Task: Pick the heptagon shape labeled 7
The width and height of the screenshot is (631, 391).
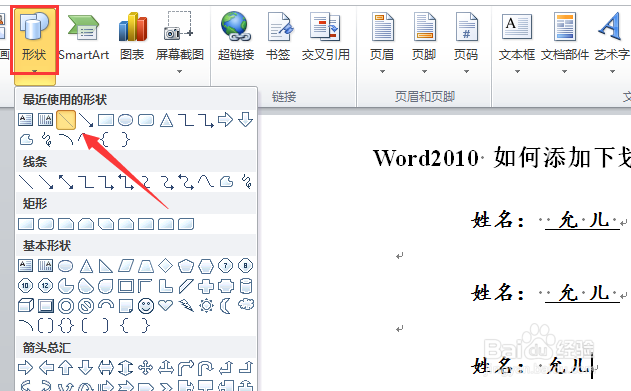Action: pos(225,266)
